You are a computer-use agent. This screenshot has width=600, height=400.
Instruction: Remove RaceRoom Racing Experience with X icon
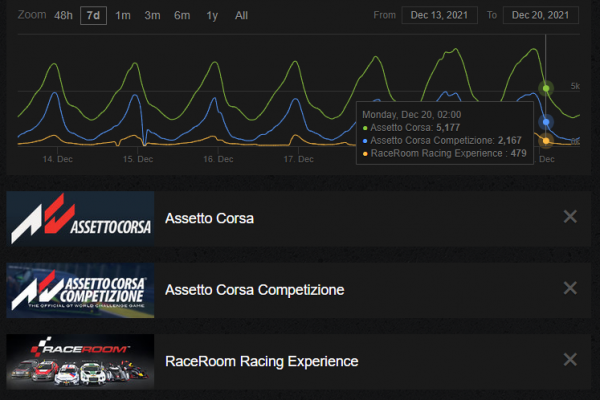pos(570,360)
